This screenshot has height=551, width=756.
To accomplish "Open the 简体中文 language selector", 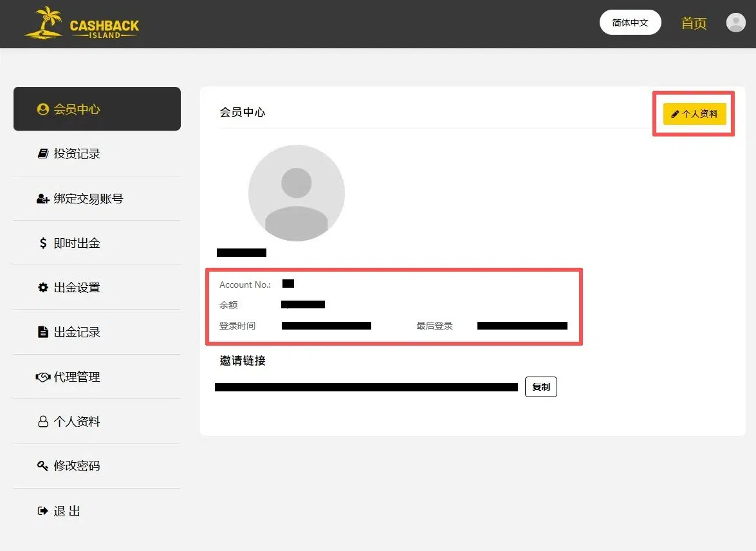I will tap(630, 22).
